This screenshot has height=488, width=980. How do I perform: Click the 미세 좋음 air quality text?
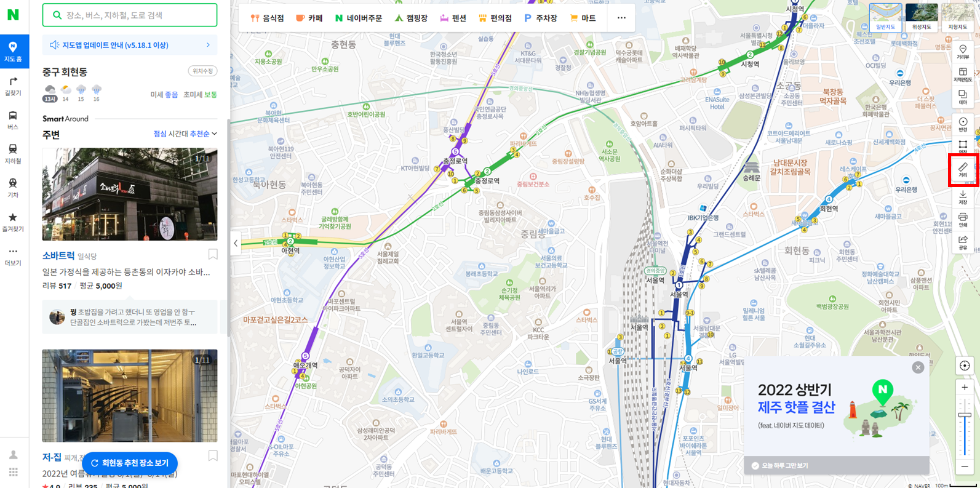pos(164,95)
